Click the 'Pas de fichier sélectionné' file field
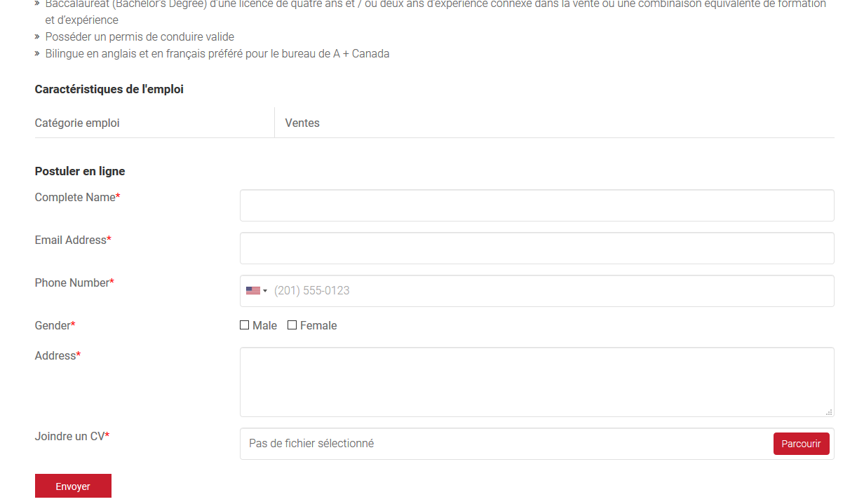The image size is (864, 504). coord(505,444)
